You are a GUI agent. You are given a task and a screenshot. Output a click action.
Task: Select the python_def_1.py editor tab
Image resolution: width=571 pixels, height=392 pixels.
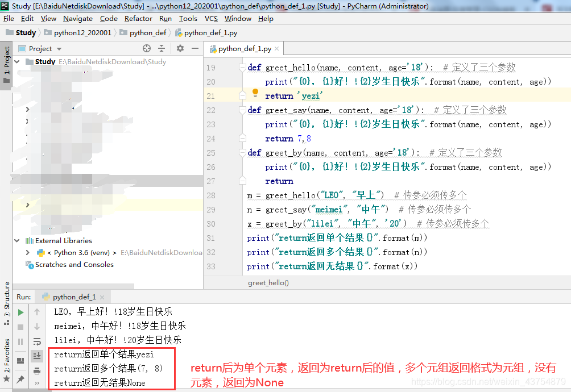tap(244, 49)
